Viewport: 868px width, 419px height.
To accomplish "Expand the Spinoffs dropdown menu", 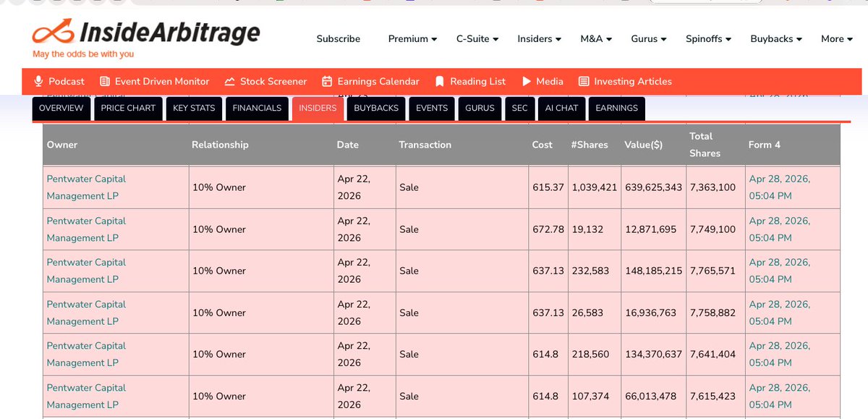I will [708, 39].
